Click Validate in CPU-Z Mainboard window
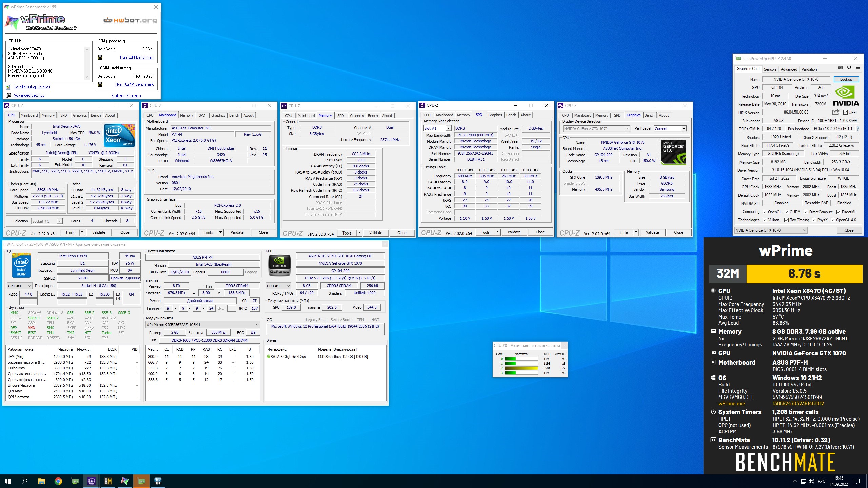The image size is (868, 488). tap(237, 232)
